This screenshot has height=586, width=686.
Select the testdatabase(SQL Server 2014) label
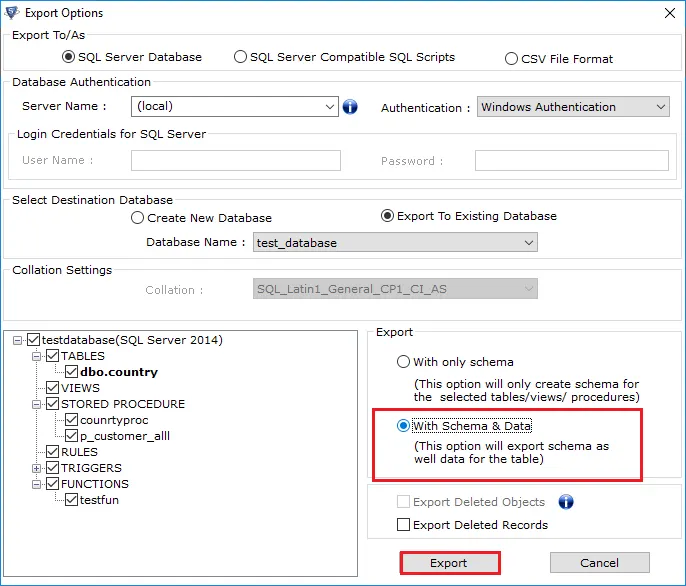click(132, 340)
